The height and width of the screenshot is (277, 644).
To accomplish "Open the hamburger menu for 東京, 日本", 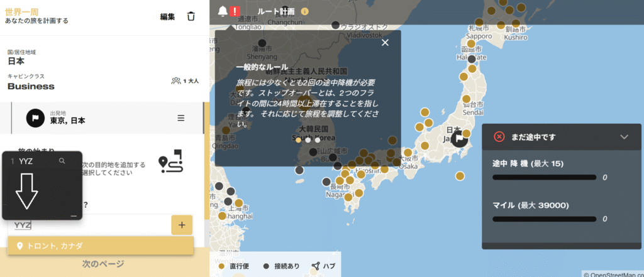I will pyautogui.click(x=180, y=117).
